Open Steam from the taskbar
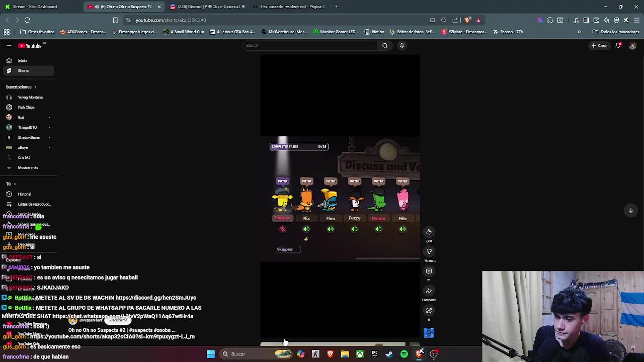Screen dimensions: 644x362 tap(389, 354)
